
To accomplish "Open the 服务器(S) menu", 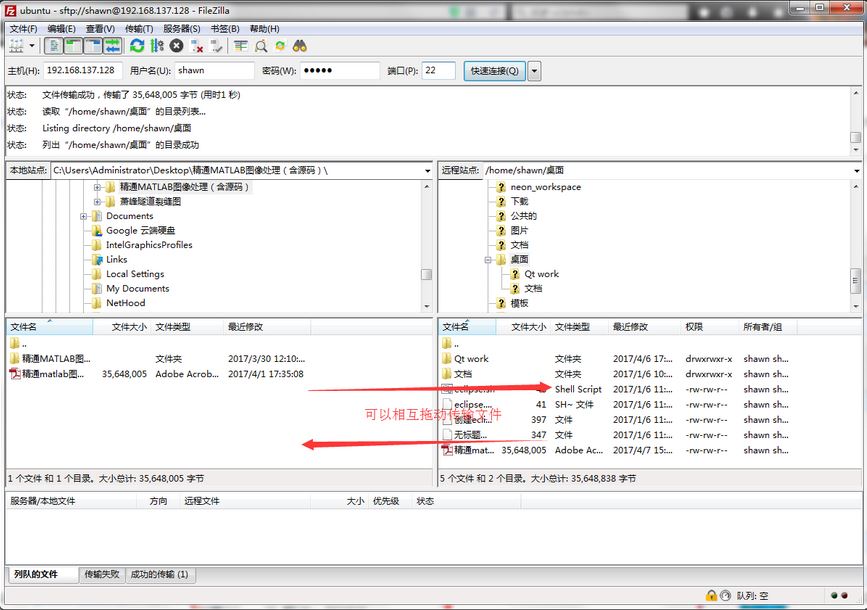I will (181, 29).
